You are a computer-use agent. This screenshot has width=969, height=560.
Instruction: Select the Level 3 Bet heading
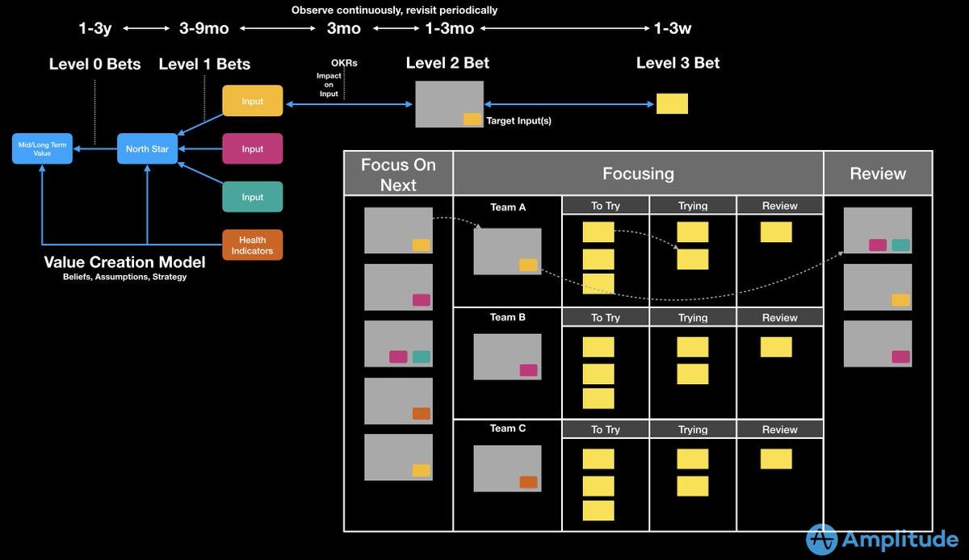click(x=677, y=63)
